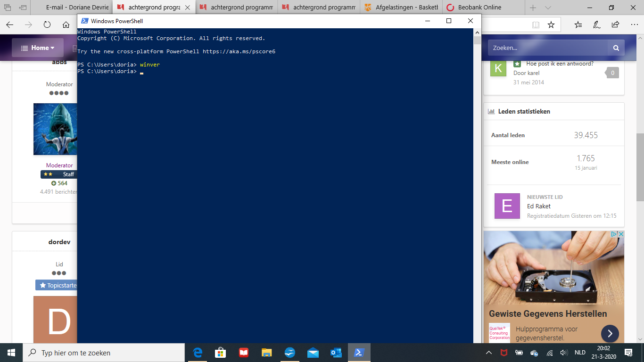Click the search magnifier next to Zoeken
644x362 pixels.
click(x=616, y=48)
